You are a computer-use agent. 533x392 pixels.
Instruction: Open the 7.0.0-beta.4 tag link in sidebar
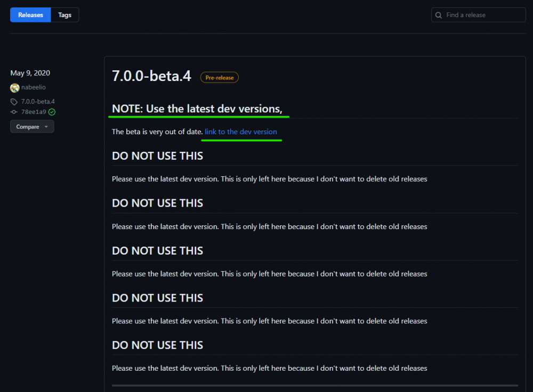click(x=38, y=102)
